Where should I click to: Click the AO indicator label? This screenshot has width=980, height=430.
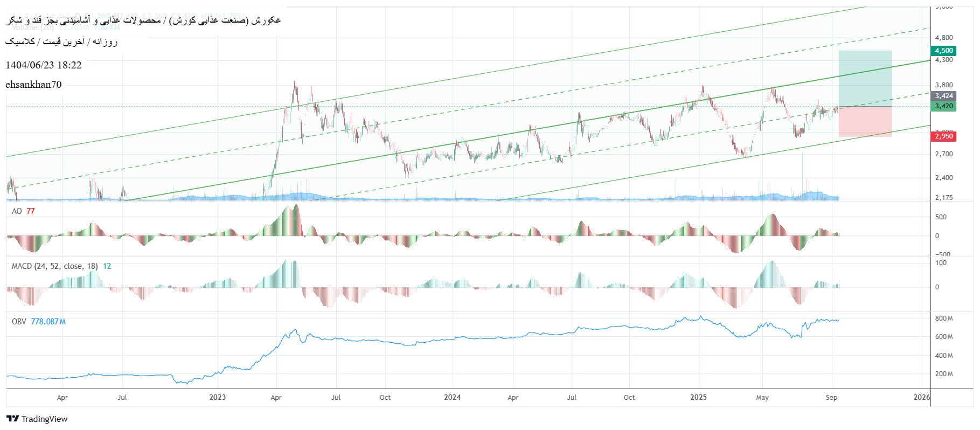(x=17, y=211)
